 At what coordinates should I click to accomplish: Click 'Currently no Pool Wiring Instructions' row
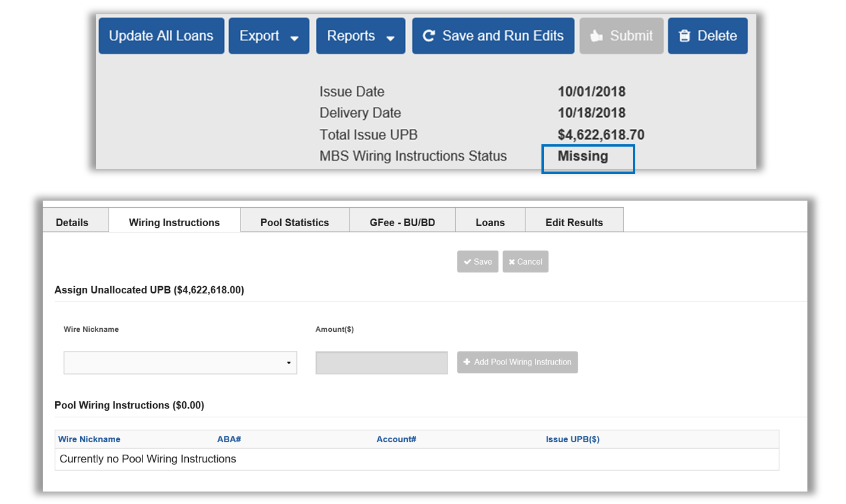(x=417, y=459)
